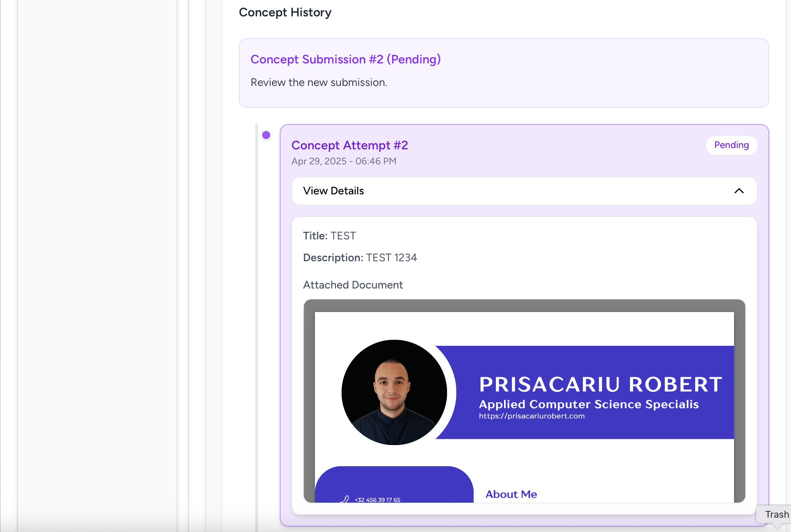Click the Title TEST text
Image resolution: width=791 pixels, height=532 pixels.
[x=329, y=236]
